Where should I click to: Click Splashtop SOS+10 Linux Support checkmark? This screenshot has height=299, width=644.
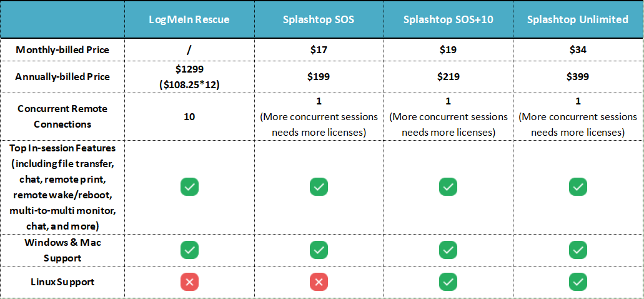(x=447, y=282)
